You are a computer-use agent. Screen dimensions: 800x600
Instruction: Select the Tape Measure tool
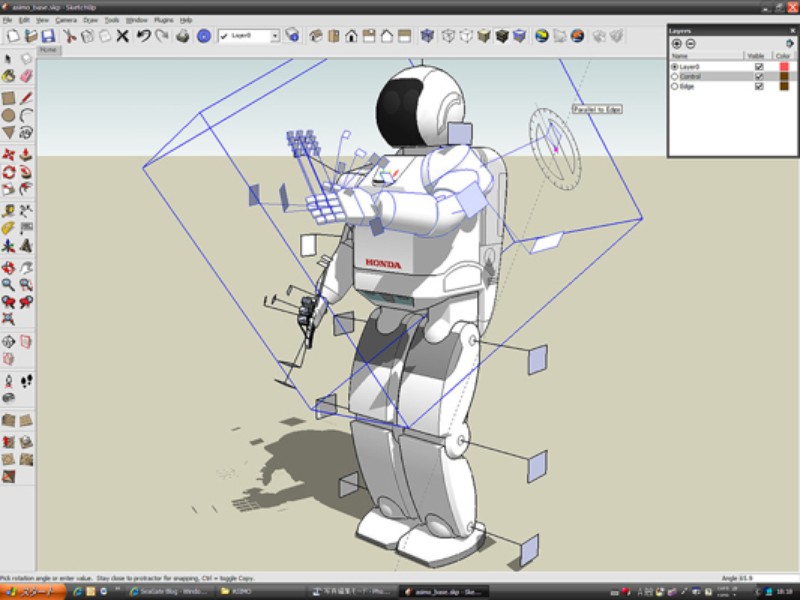pos(8,211)
